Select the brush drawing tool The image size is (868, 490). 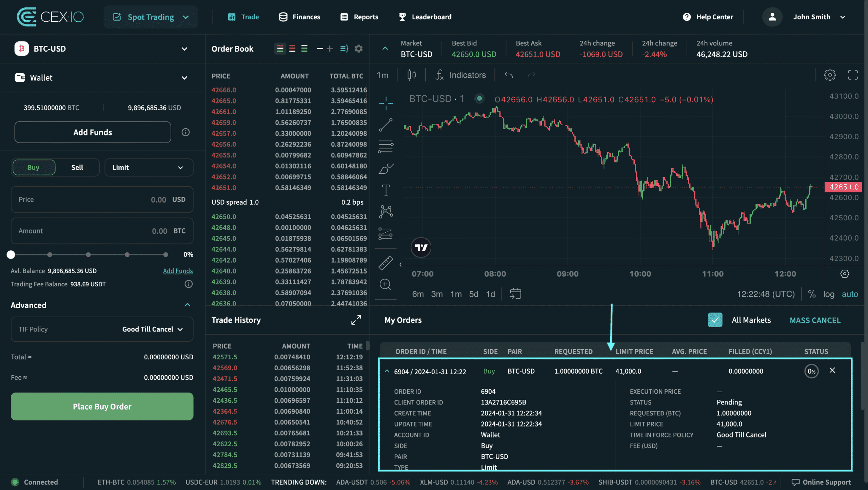click(x=386, y=168)
